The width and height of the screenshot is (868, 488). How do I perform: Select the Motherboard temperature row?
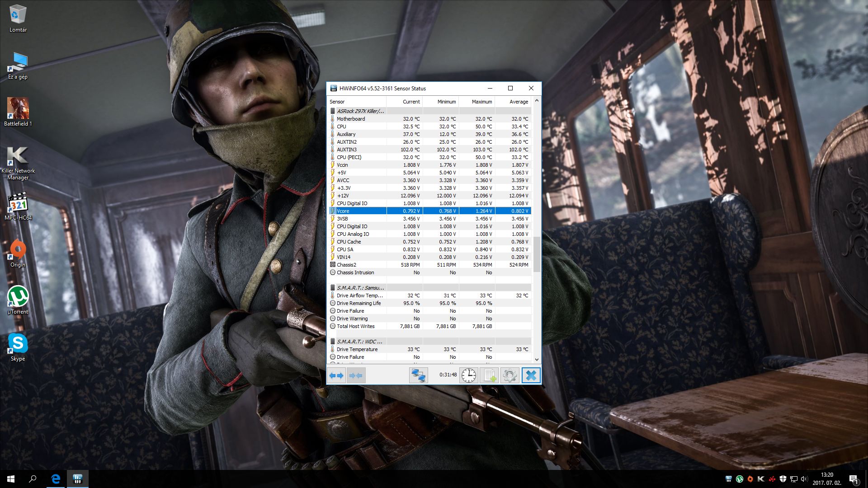(429, 119)
